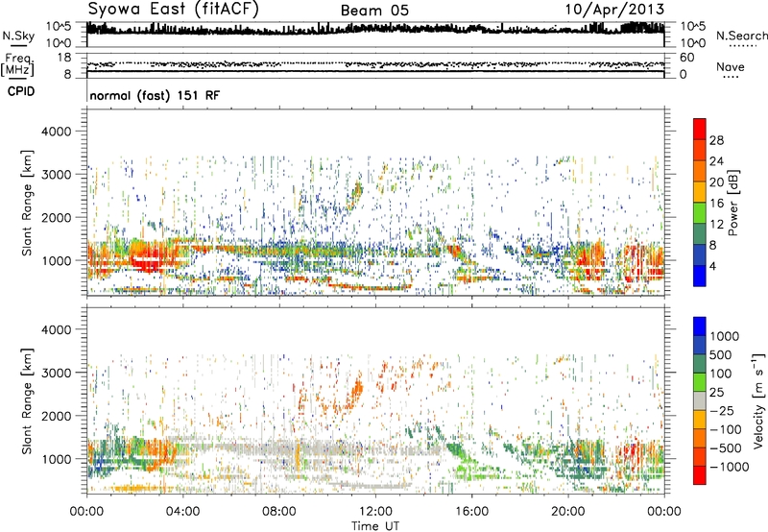The height and width of the screenshot is (532, 768).
Task: Click 'Slant Range [km]' label of velocity panel
Action: (27, 400)
